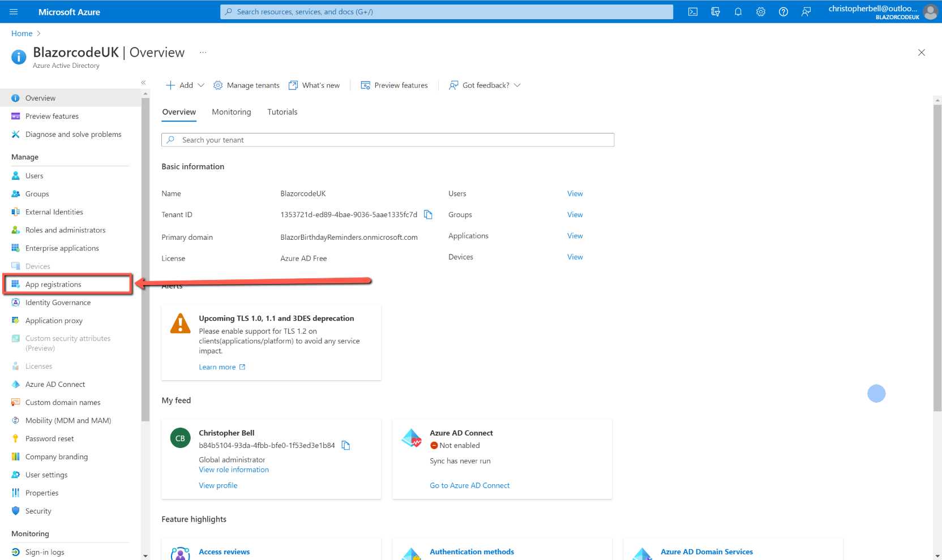942x560 pixels.
Task: Click the account avatar in the top right
Action: pos(931,11)
